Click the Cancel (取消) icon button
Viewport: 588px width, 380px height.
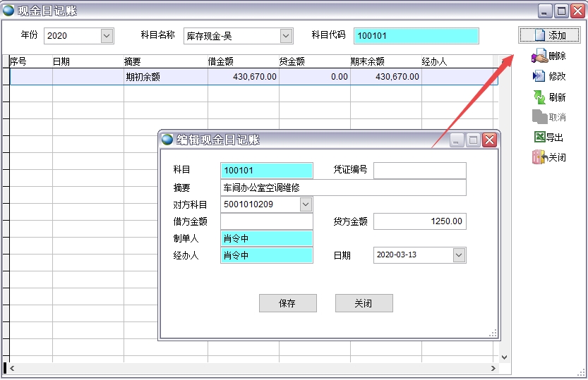tap(548, 117)
